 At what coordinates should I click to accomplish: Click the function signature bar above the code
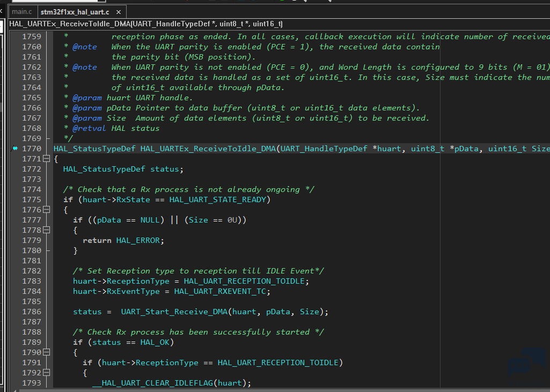click(x=146, y=24)
